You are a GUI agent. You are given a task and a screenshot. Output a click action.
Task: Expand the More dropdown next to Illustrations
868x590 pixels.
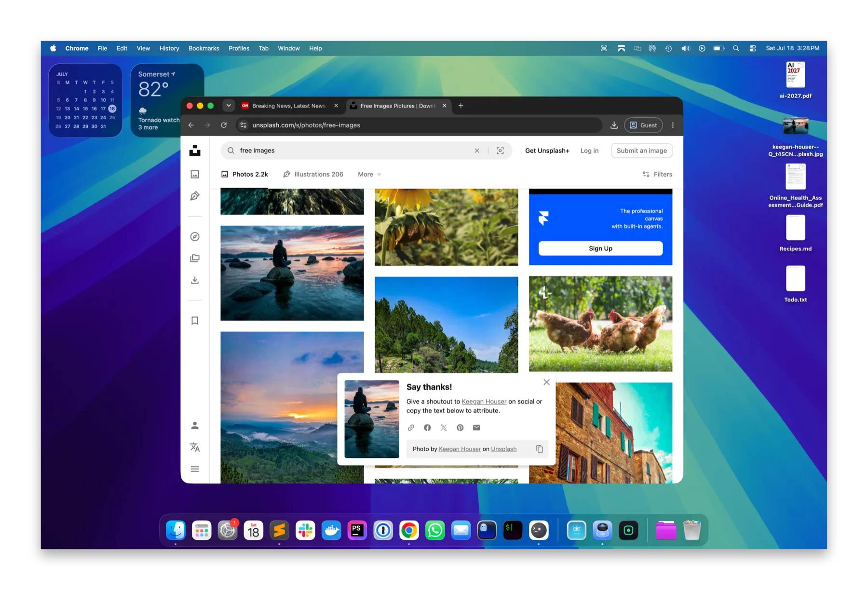pyautogui.click(x=369, y=174)
